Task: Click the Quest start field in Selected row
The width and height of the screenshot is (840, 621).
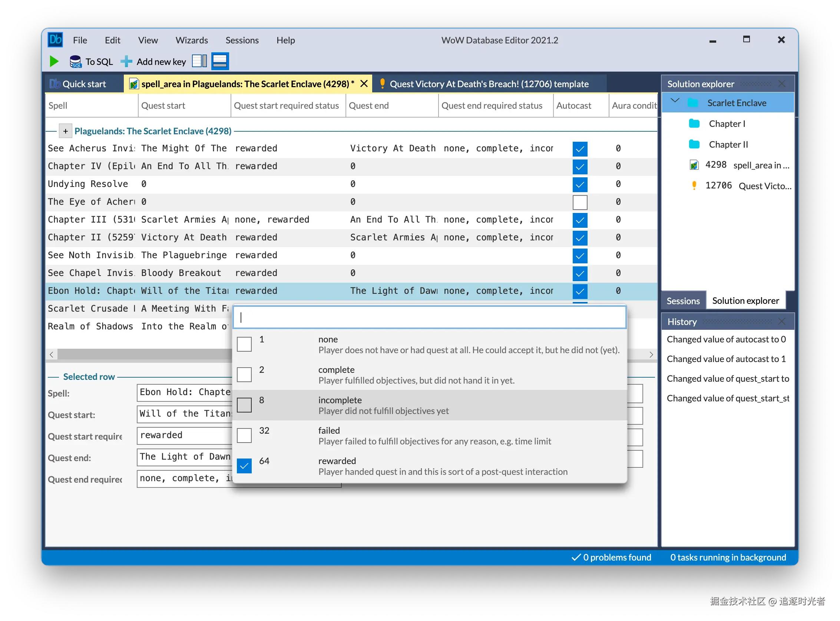Action: (x=185, y=414)
